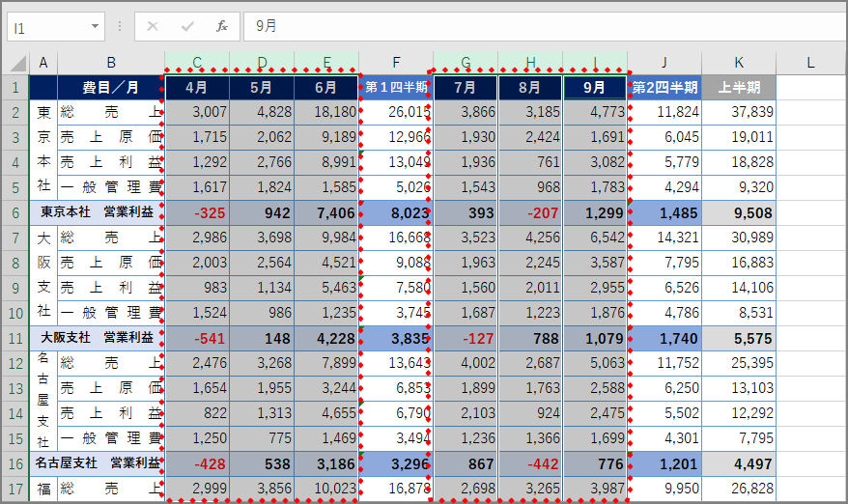Viewport: 848px width, 504px height.
Task: Select column H header
Action: tap(530, 63)
